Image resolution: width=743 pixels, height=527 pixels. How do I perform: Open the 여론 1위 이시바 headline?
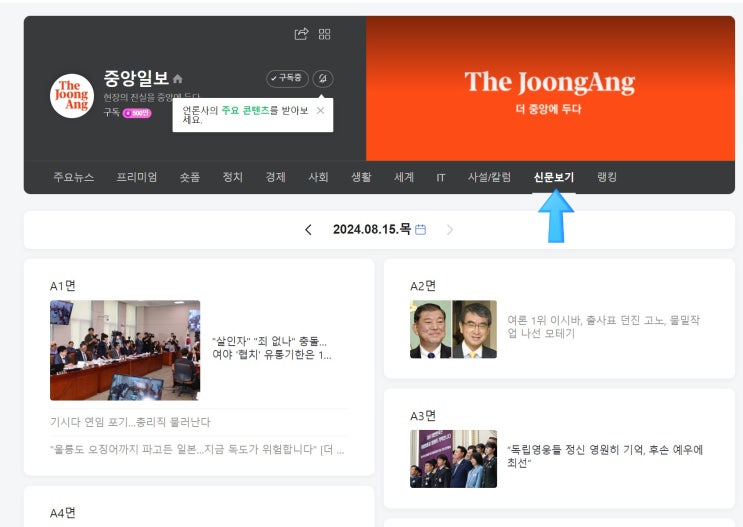point(603,327)
